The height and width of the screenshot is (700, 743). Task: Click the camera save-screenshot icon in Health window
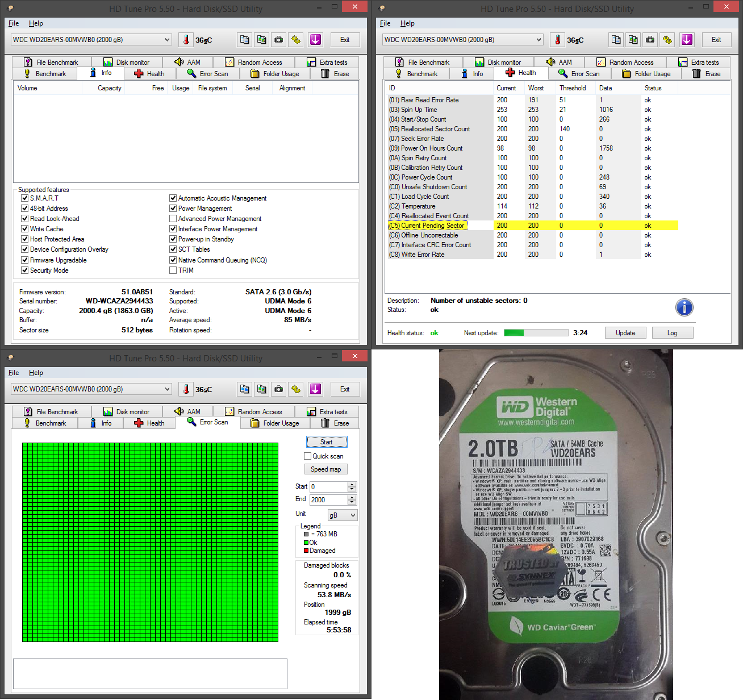[650, 40]
